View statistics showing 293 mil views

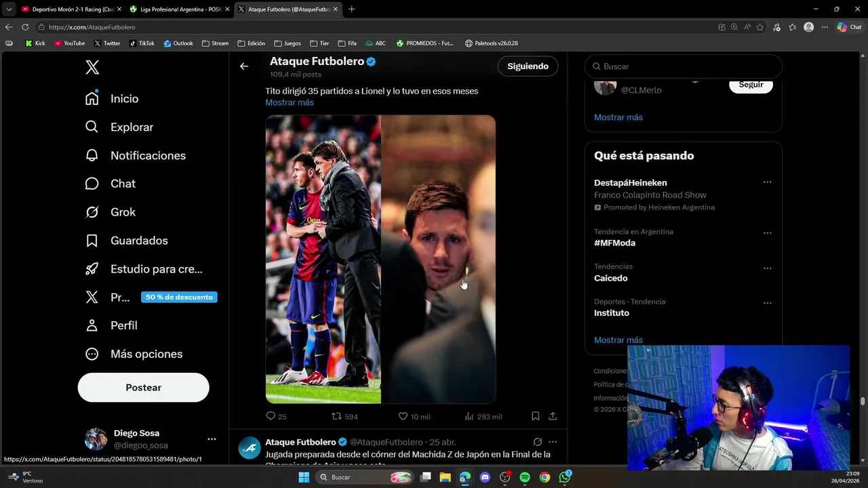[483, 416]
